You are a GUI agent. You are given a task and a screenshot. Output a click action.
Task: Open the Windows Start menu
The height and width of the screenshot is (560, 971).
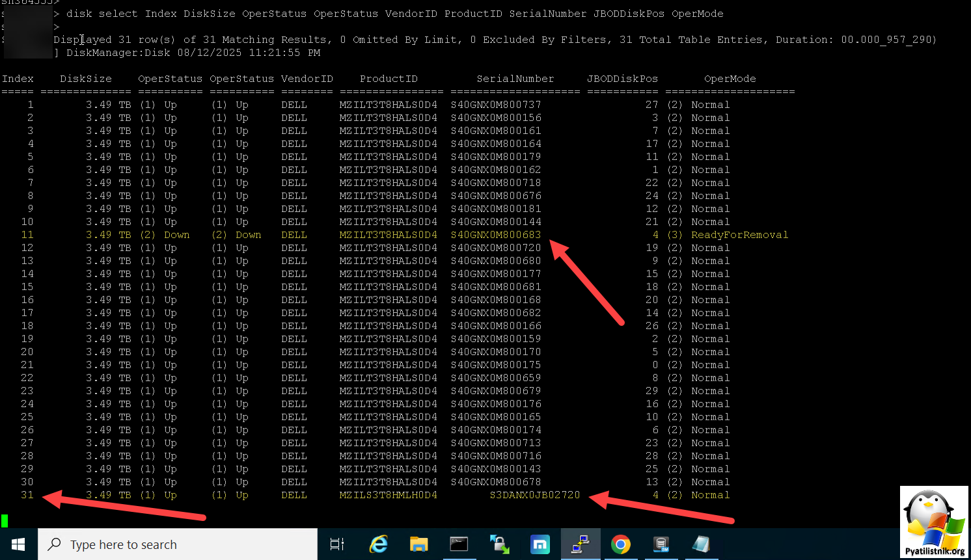point(18,544)
